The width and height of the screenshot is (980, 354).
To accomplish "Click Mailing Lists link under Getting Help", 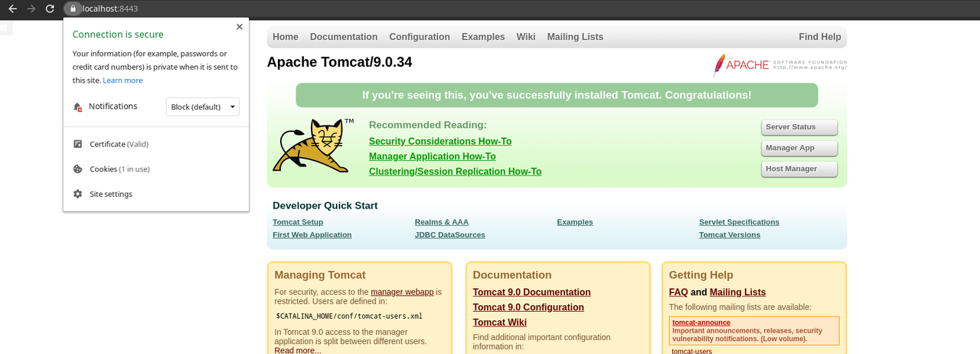I will click(x=738, y=293).
